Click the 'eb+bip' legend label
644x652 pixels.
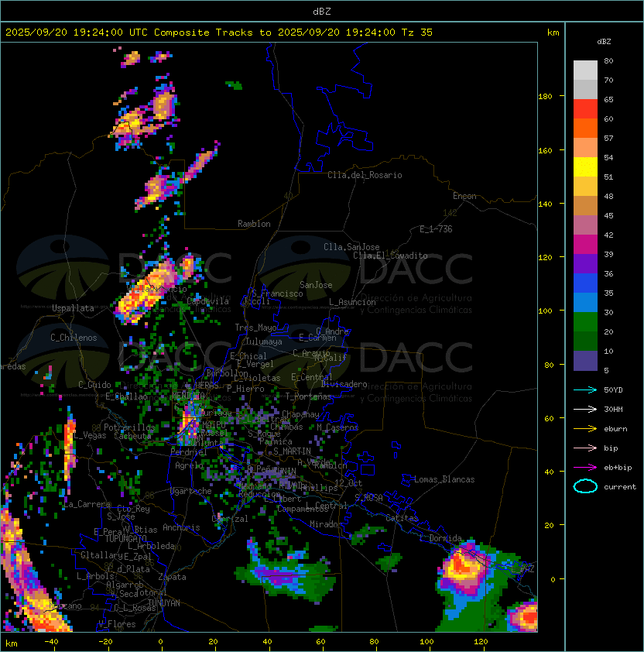click(618, 468)
